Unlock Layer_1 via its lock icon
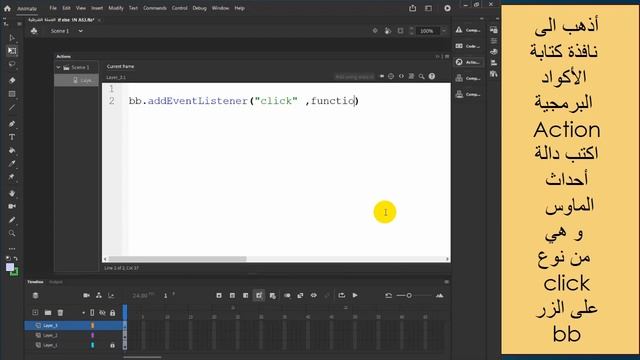 coord(112,345)
